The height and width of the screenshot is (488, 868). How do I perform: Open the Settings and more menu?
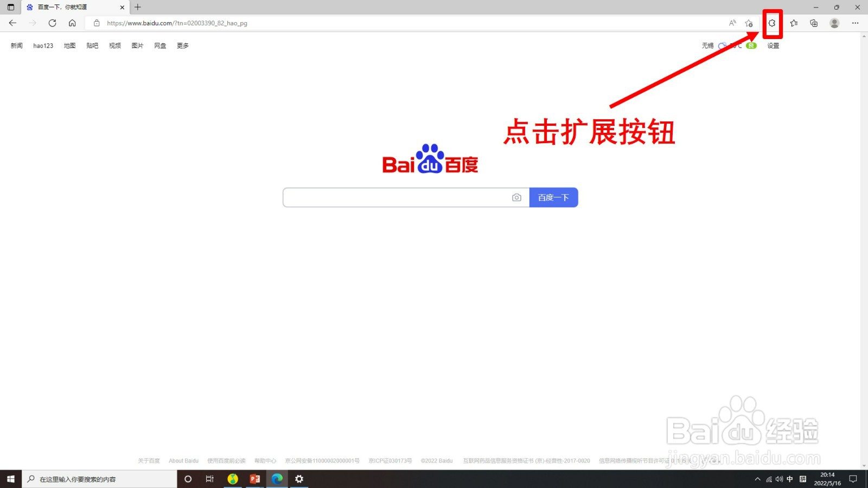tap(855, 23)
